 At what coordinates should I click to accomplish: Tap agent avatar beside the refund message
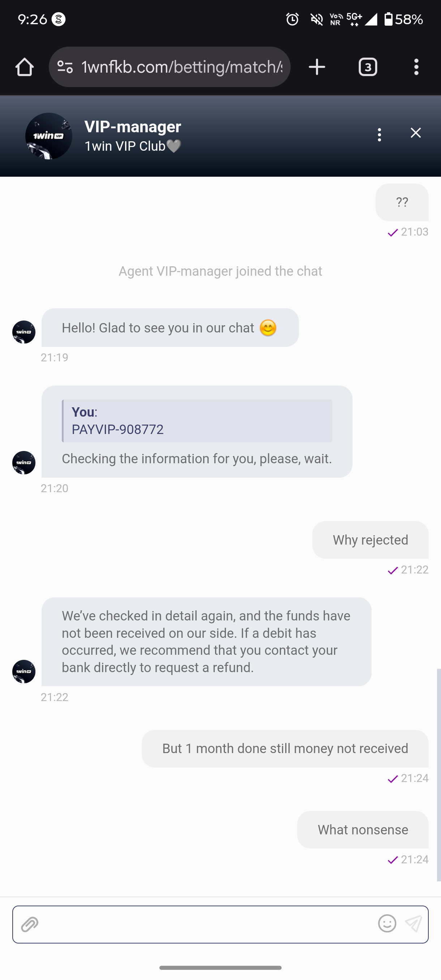(24, 671)
